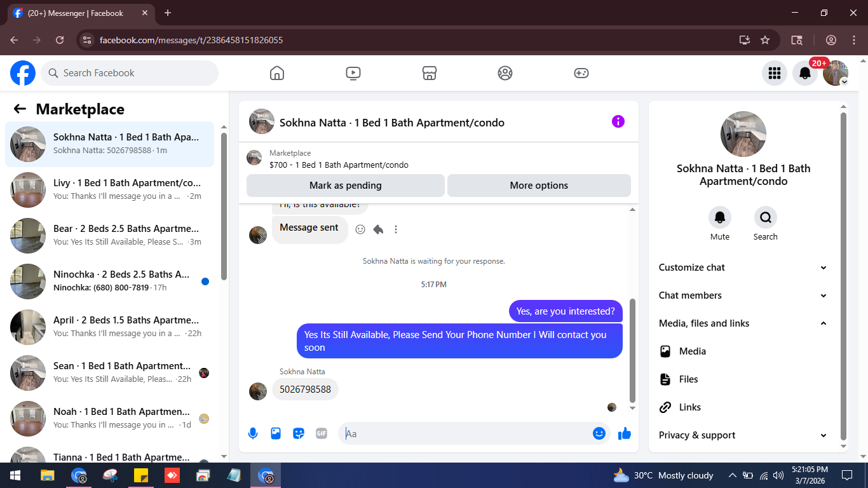Viewport: 868px width, 488px height.
Task: Go to Marketplace via the storefront icon
Action: [430, 73]
